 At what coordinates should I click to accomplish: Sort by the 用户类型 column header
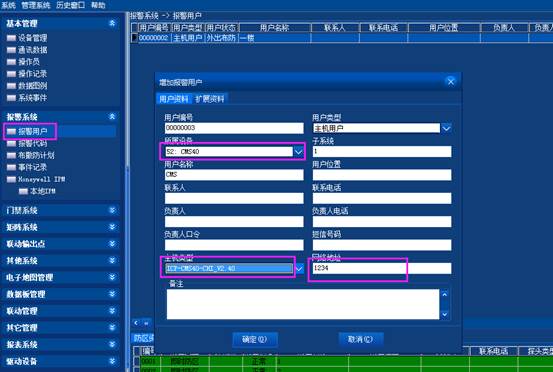[188, 28]
